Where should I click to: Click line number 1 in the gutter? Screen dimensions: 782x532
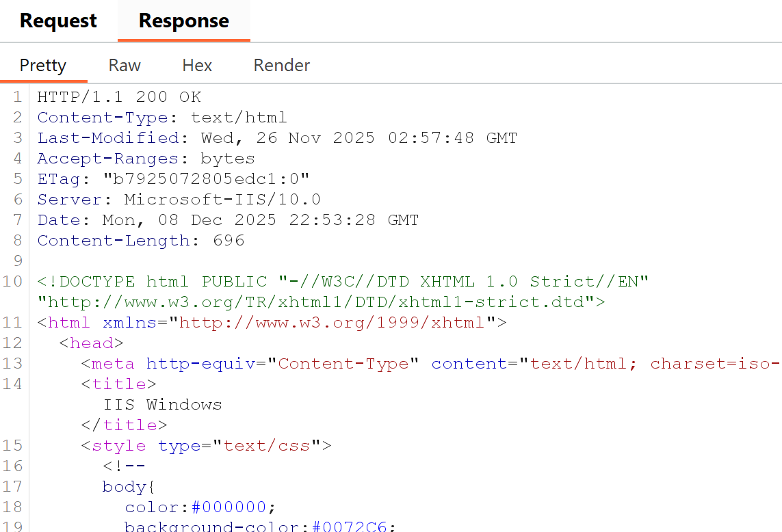point(17,96)
